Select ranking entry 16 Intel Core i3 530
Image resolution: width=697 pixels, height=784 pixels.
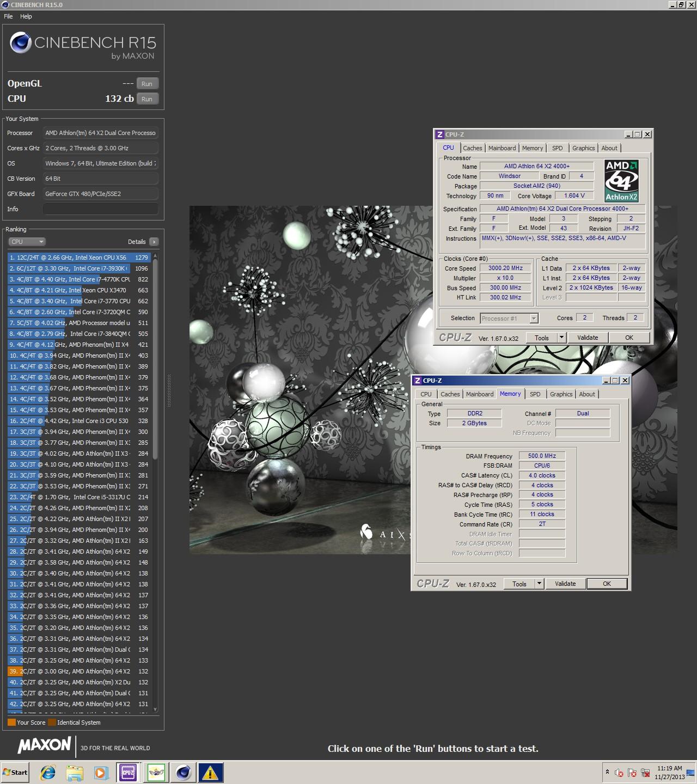tap(79, 421)
